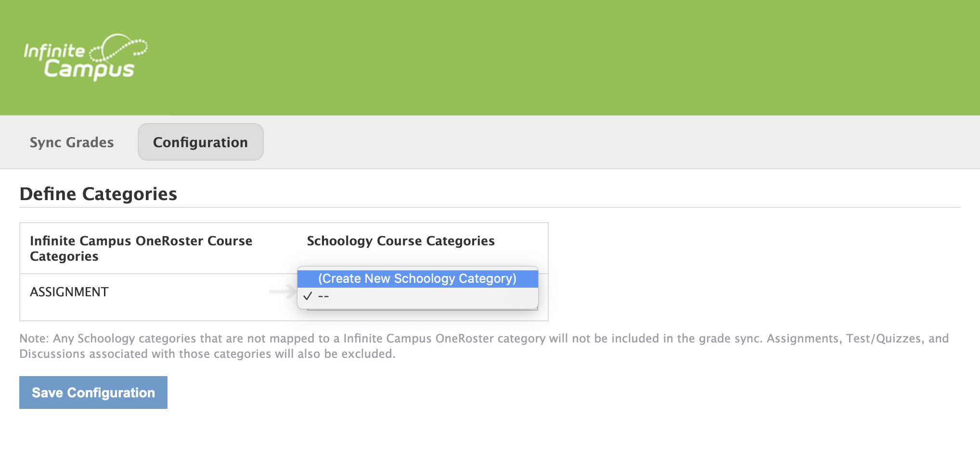Click the Schoology Course Categories column header
The height and width of the screenshot is (456, 980).
coord(401,241)
